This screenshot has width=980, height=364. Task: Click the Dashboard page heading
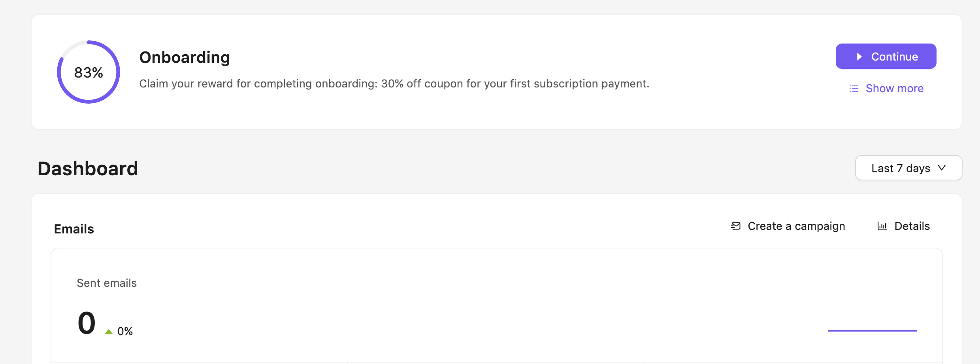pos(88,169)
